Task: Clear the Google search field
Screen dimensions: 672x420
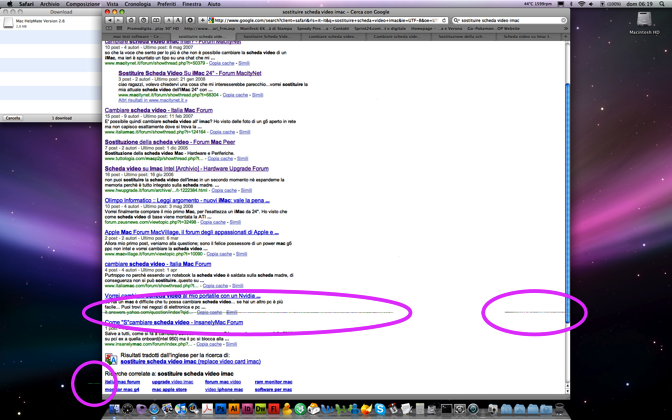Action: coord(564,20)
